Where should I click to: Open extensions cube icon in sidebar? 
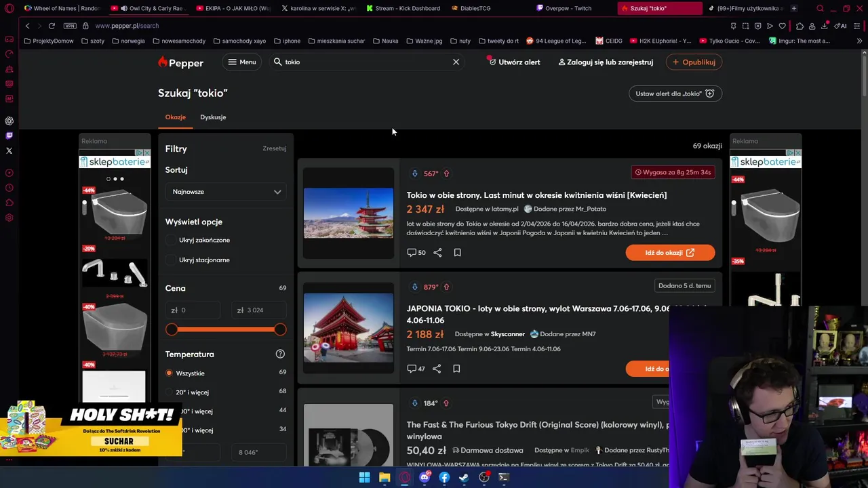pyautogui.click(x=9, y=203)
